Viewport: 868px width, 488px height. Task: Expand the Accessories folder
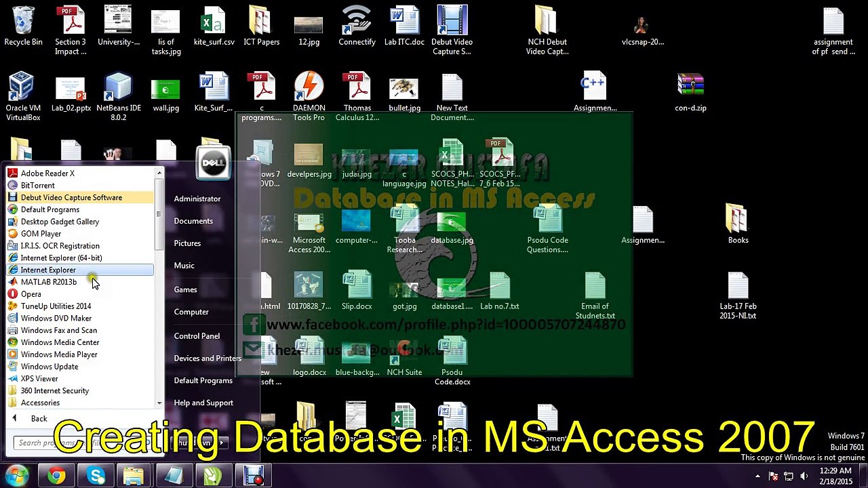[x=80, y=403]
